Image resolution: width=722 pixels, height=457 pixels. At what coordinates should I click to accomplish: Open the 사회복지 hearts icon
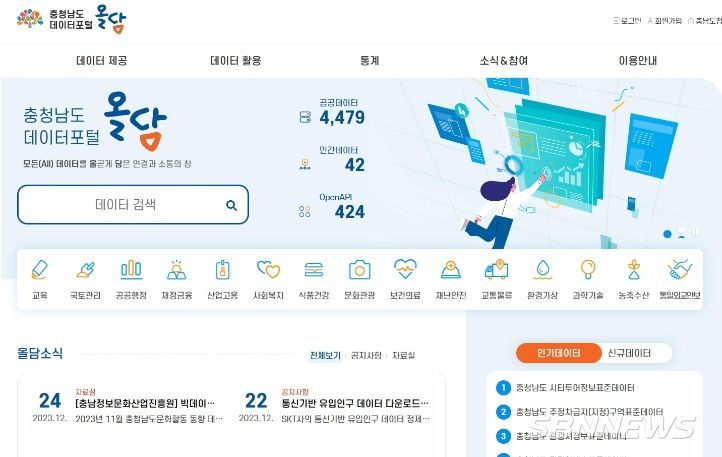268,270
